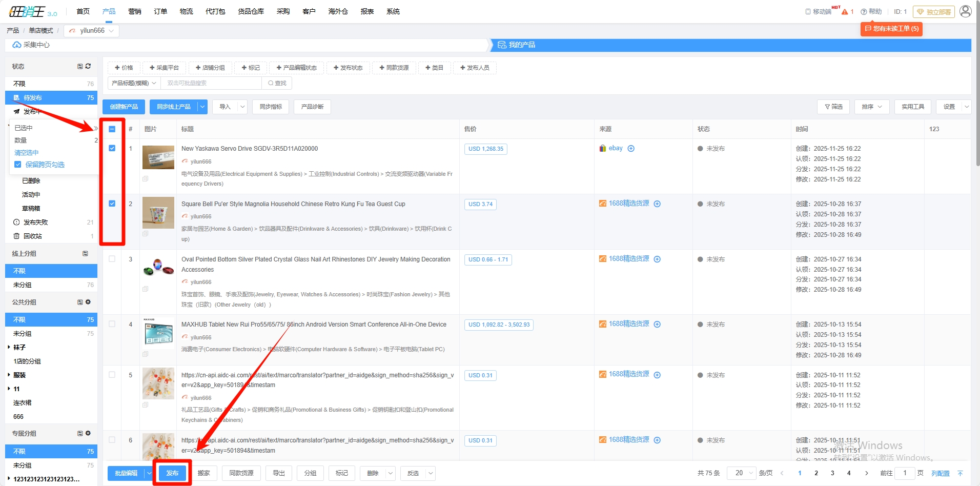The image size is (980, 486).
Task: Go to page 3 in pagination
Action: pyautogui.click(x=832, y=473)
